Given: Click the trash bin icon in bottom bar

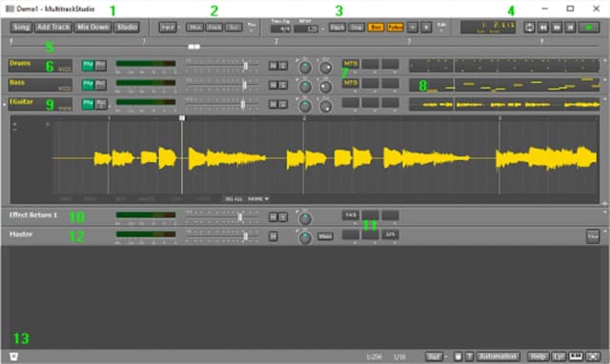Looking at the screenshot, I should 13,356.
